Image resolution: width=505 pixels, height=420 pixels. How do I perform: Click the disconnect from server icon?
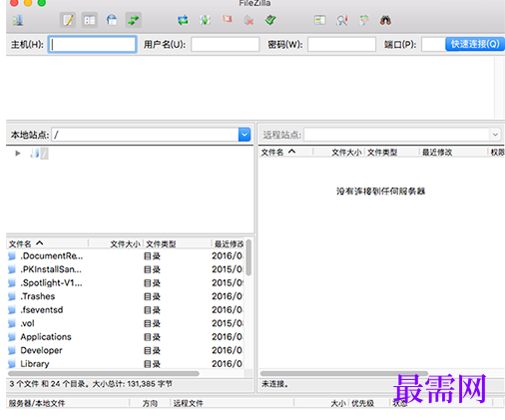(x=249, y=21)
